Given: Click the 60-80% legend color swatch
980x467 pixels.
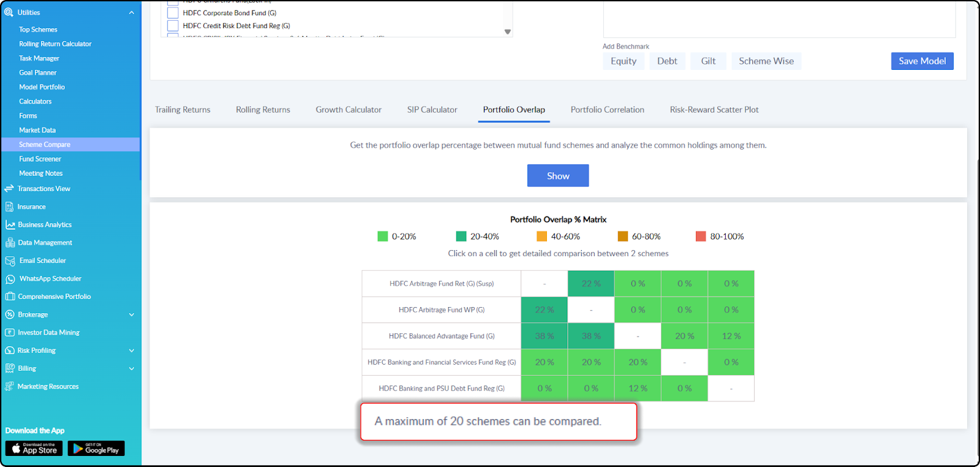Looking at the screenshot, I should coord(623,237).
